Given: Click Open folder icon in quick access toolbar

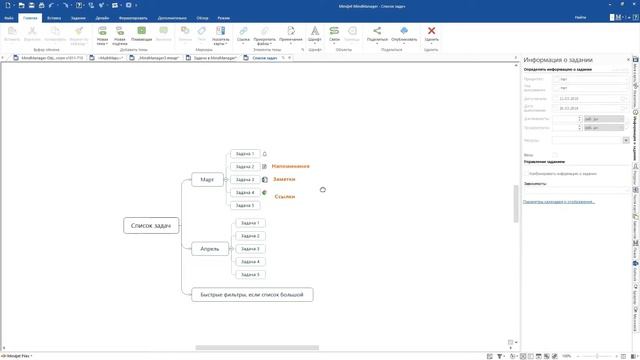Looking at the screenshot, I should coord(21,5).
